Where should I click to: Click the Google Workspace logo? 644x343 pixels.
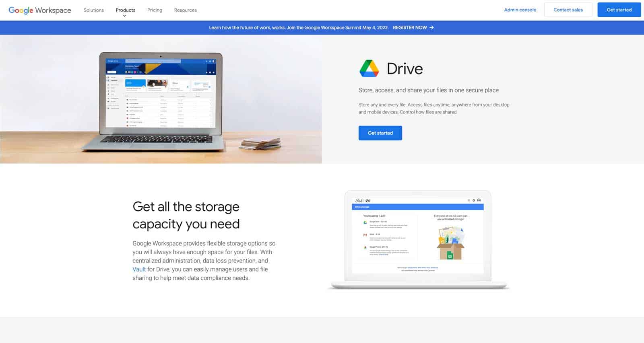coord(40,10)
